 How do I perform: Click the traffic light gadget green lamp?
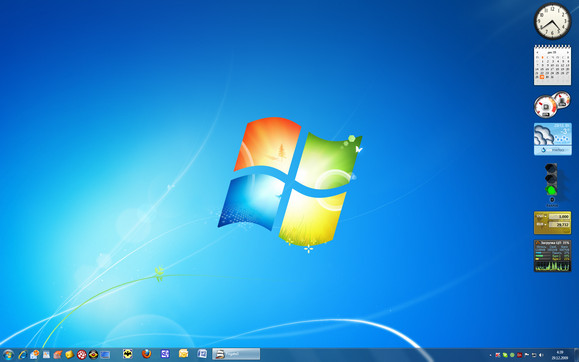(551, 191)
